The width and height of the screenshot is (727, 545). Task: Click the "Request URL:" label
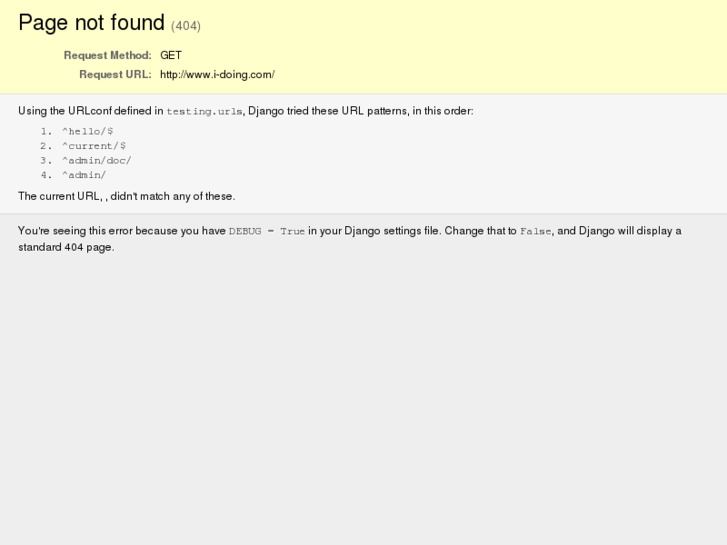[x=115, y=75]
